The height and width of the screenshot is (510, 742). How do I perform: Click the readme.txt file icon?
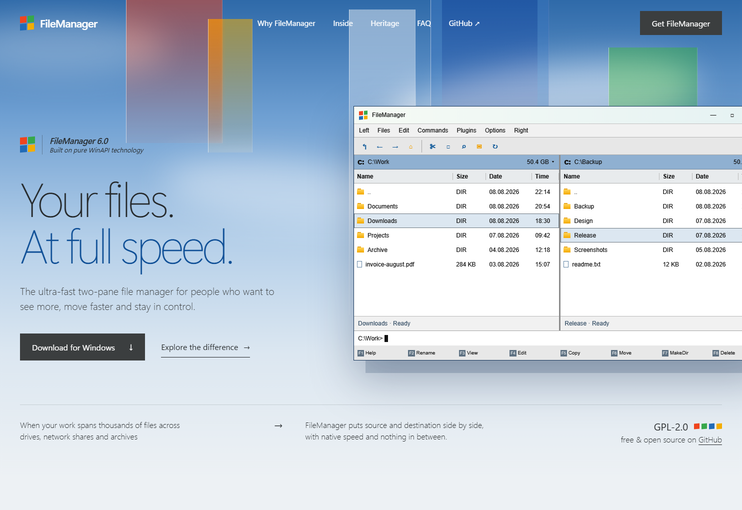click(x=566, y=264)
